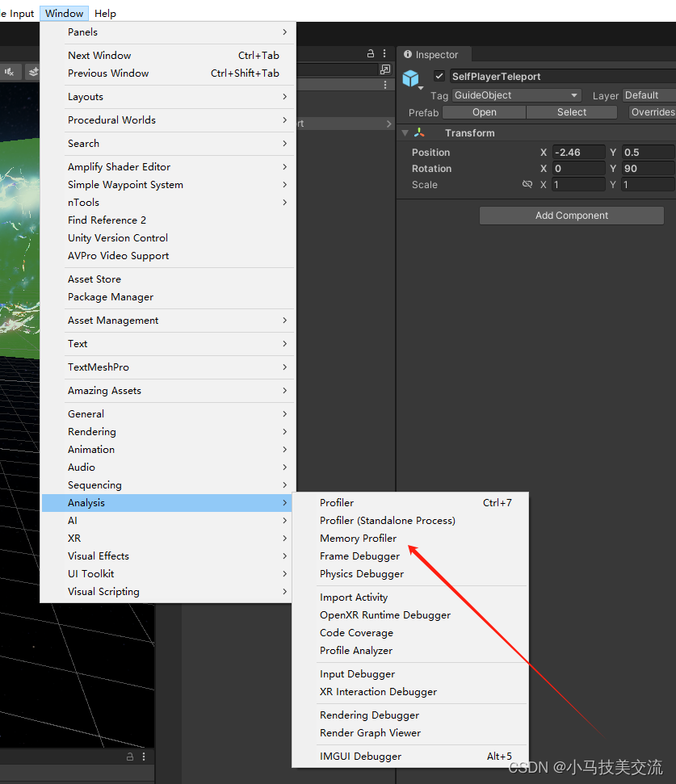Collapse the Transform component foldout

coord(405,132)
